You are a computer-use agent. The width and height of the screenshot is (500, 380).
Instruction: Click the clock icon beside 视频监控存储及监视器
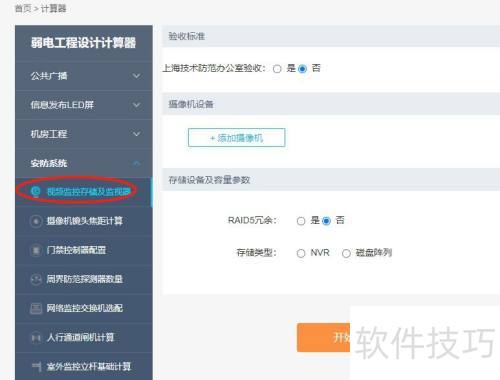[x=36, y=191]
